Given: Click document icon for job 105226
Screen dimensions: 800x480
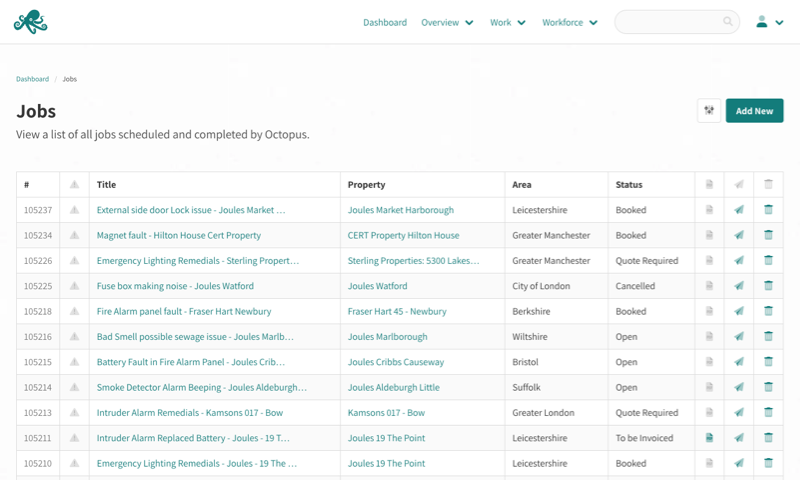Looking at the screenshot, I should pos(709,261).
